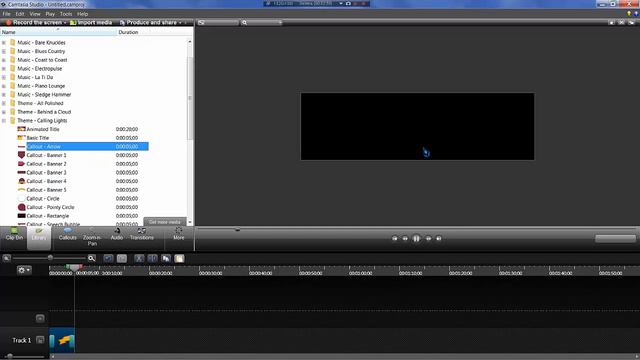Open the Record the screen dropdown arrow
640x360 pixels.
[x=65, y=22]
